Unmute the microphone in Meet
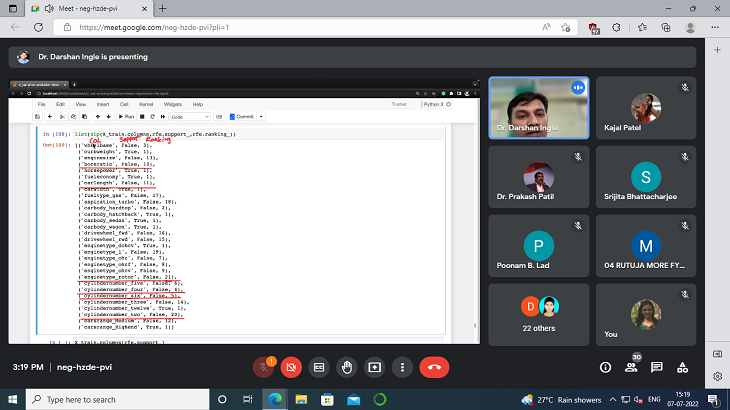 (264, 367)
